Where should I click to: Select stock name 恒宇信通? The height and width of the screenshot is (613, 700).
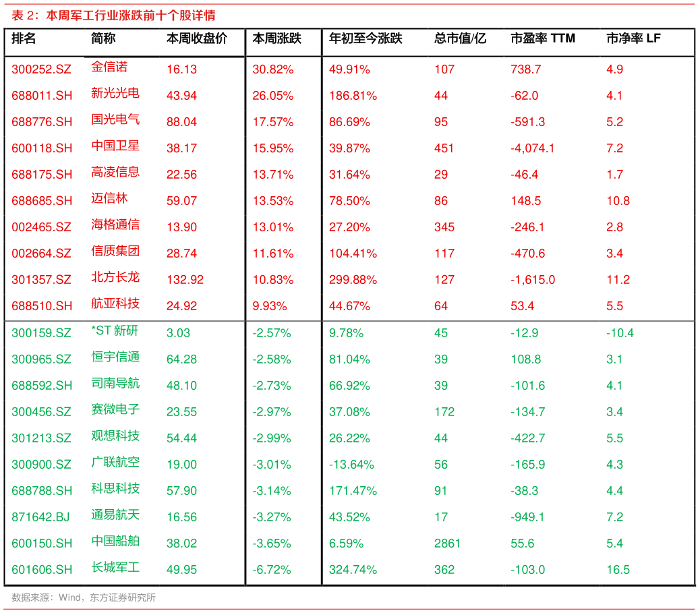(x=115, y=357)
